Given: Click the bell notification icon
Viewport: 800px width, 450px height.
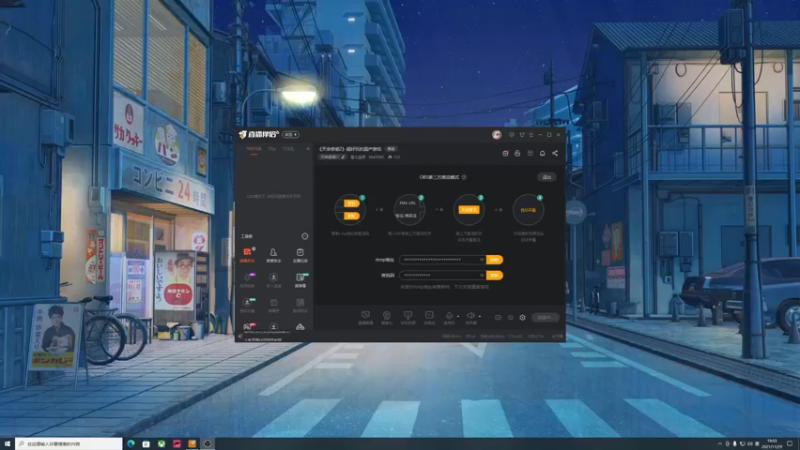Looking at the screenshot, I should click(x=542, y=153).
